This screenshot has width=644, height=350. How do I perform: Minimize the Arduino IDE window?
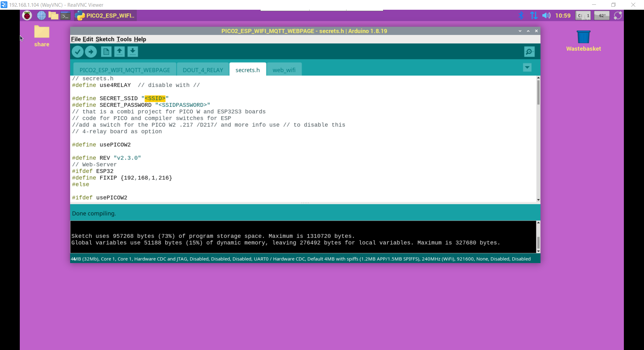pyautogui.click(x=520, y=31)
